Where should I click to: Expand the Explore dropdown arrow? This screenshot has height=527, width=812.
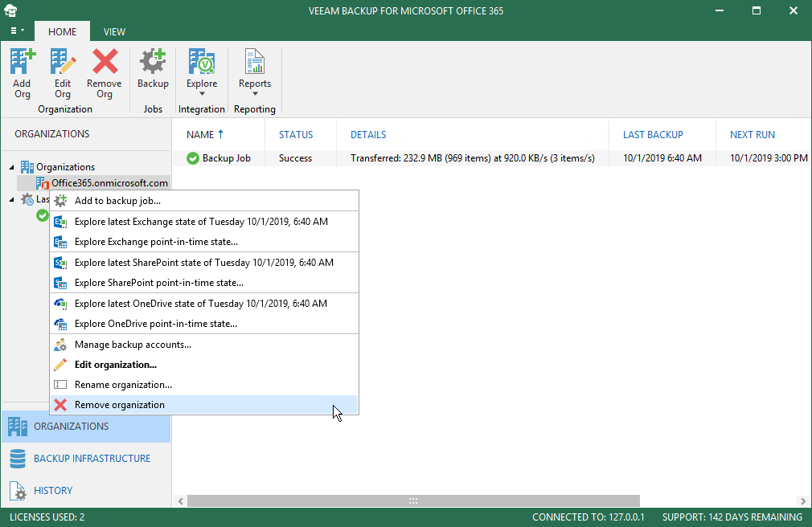[x=202, y=94]
